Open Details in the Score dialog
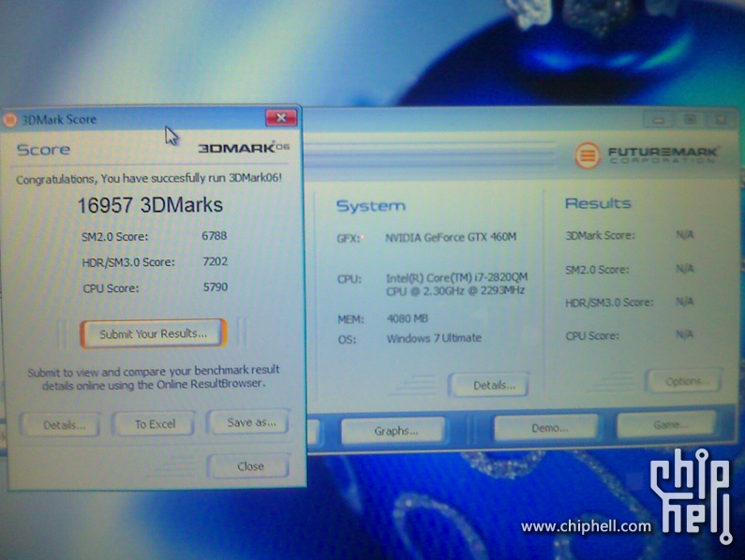This screenshot has height=560, width=745. (60, 424)
